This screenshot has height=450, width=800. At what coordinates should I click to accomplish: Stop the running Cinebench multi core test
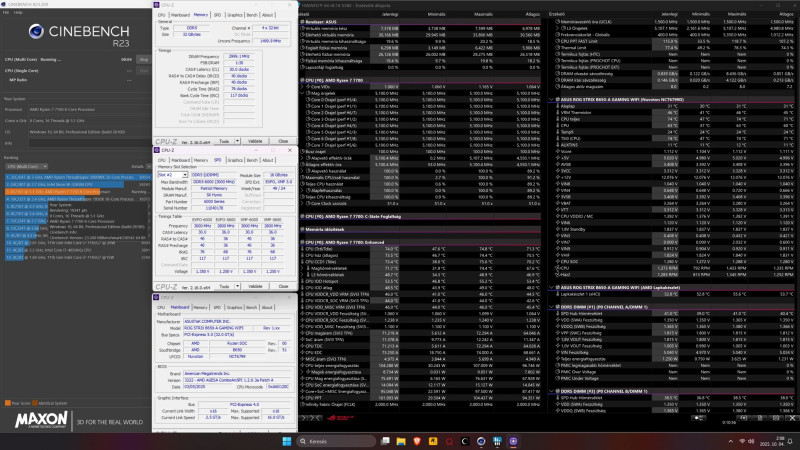(143, 59)
